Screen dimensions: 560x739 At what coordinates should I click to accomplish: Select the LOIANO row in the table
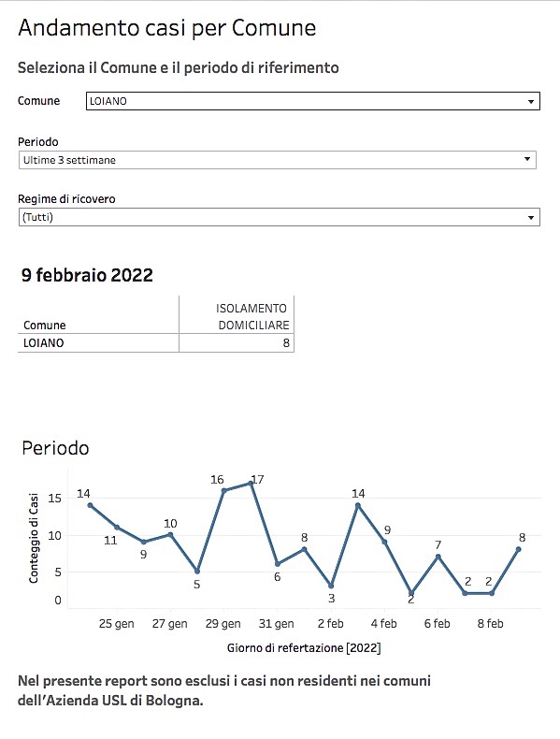(x=156, y=342)
